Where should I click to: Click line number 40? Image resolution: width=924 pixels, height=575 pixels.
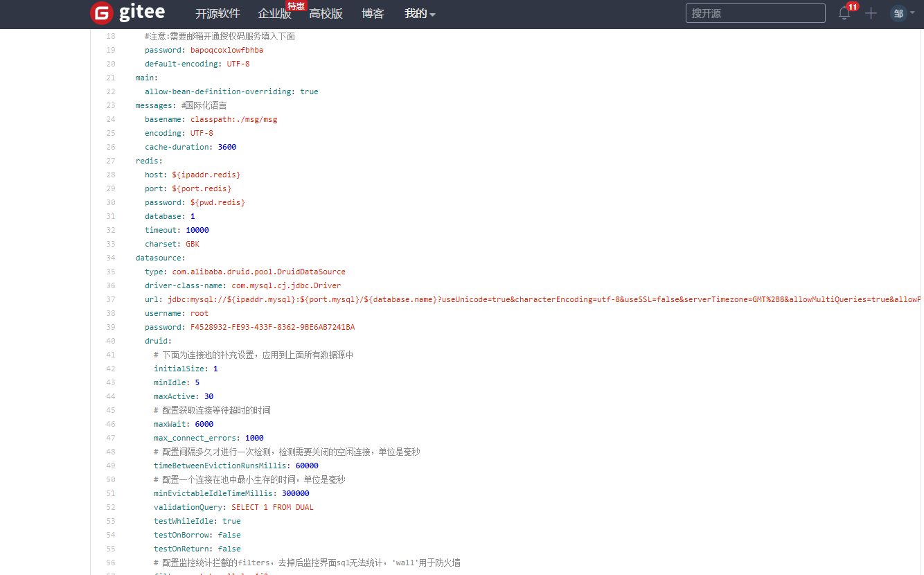click(x=111, y=341)
